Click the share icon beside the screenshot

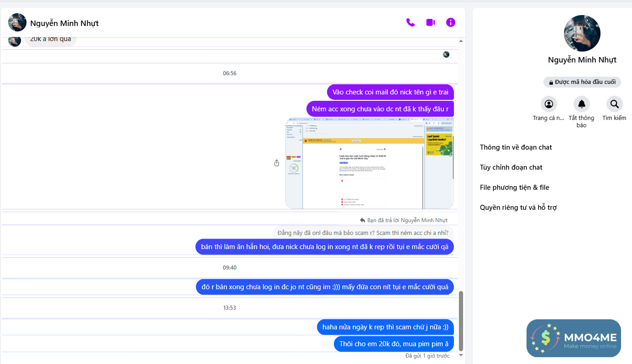coord(277,163)
